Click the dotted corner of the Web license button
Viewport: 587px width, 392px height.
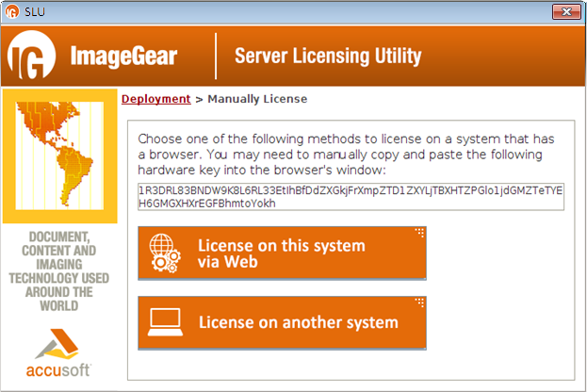[419, 232]
